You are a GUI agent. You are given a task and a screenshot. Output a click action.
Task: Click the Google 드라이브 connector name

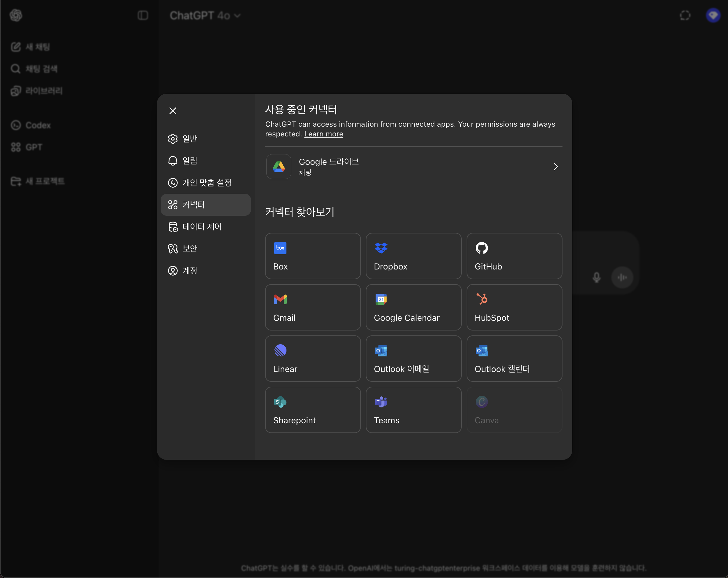click(329, 162)
